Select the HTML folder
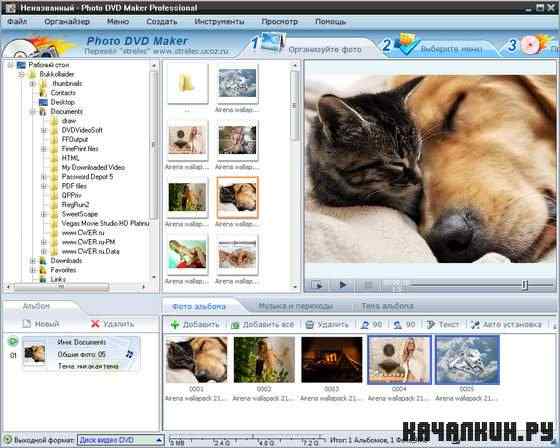 tap(70, 158)
